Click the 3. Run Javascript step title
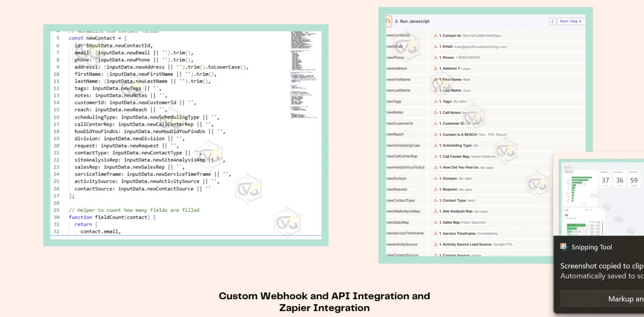The height and width of the screenshot is (317, 644). pos(412,21)
